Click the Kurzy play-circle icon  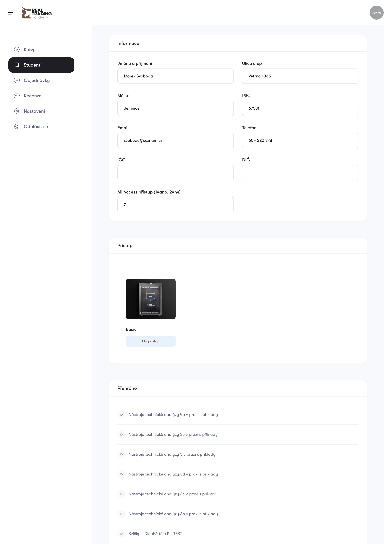(17, 50)
